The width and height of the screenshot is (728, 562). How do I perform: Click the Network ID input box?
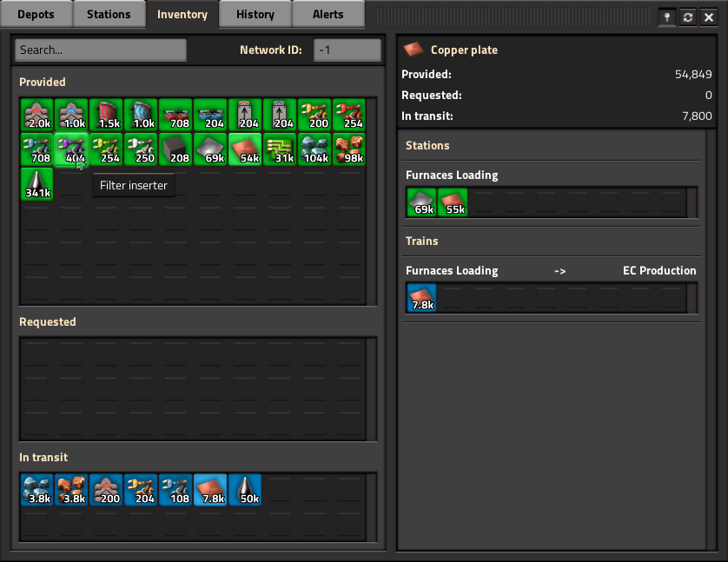tap(347, 50)
